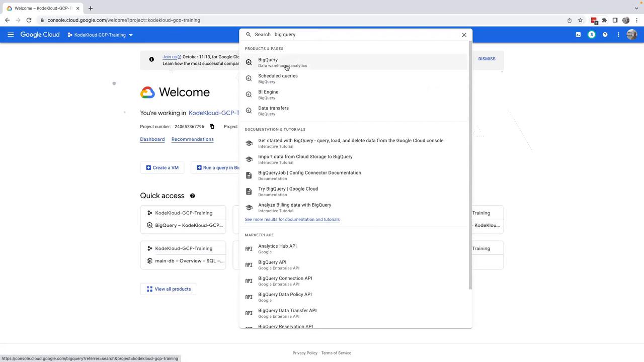The width and height of the screenshot is (644, 362).
Task: Clear the search with the X icon
Action: (x=464, y=35)
